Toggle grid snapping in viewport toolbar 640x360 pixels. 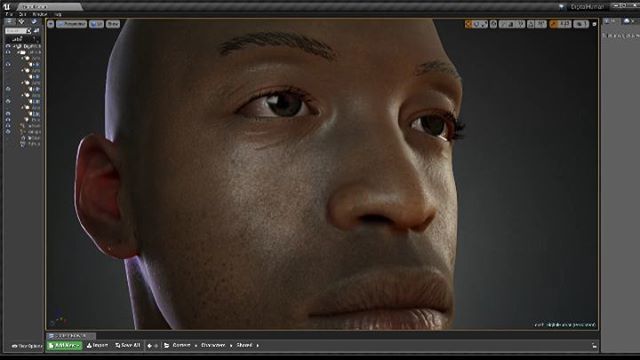pos(511,24)
